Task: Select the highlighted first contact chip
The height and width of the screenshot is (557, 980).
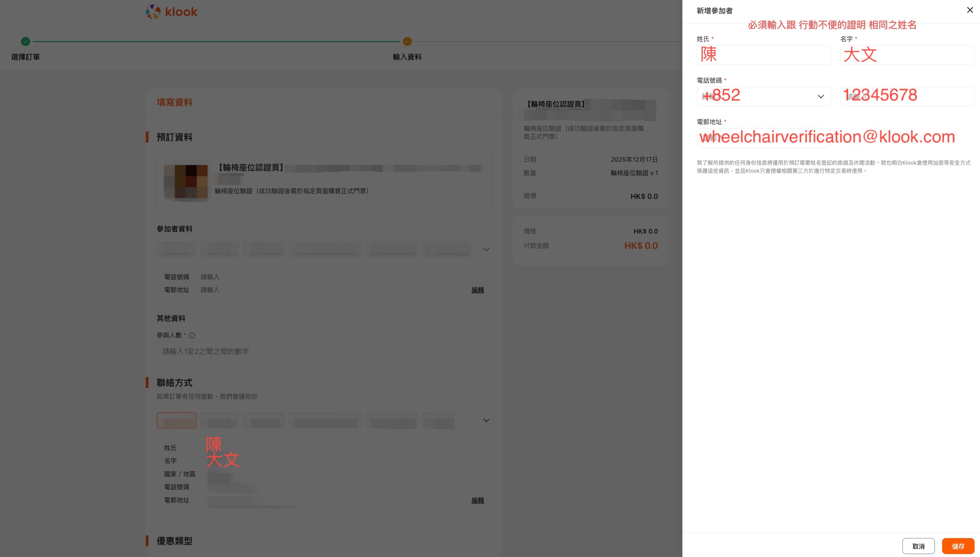Action: 176,420
